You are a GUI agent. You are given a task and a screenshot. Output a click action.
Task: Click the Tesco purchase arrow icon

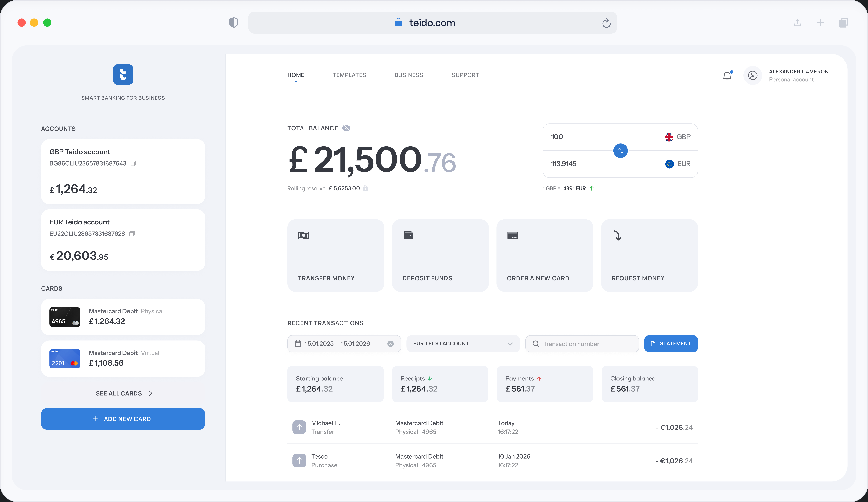click(x=299, y=461)
